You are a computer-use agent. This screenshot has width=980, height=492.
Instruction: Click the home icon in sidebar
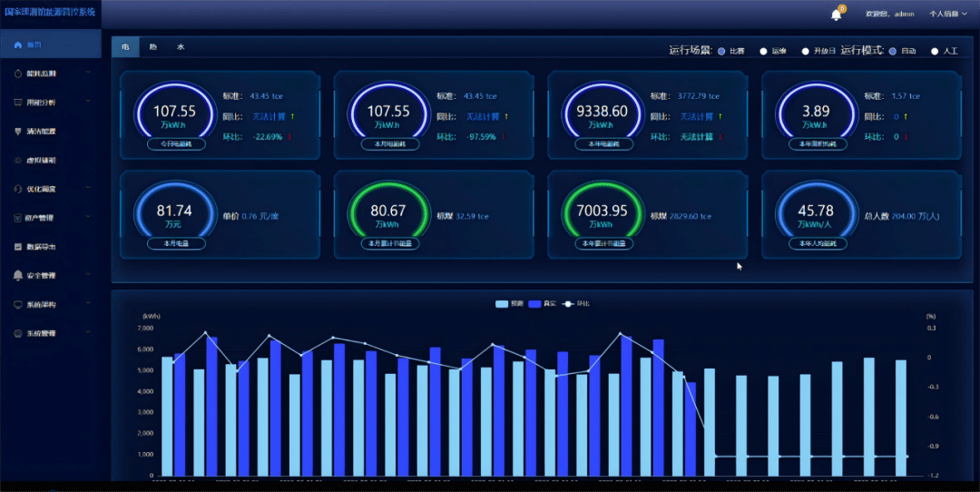pyautogui.click(x=18, y=44)
